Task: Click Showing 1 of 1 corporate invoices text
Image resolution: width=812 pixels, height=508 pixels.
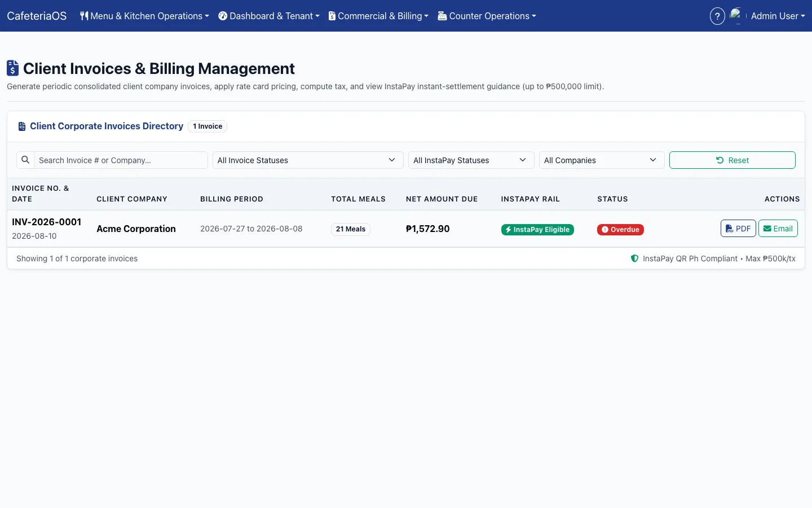Action: (77, 259)
